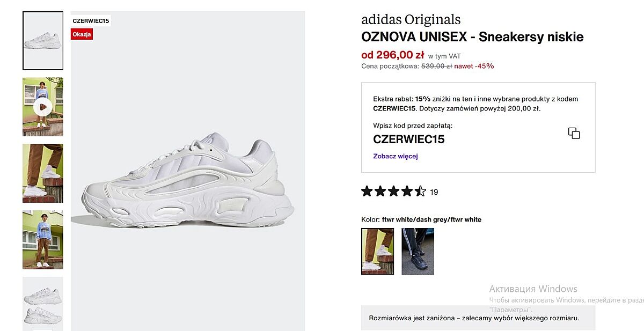644x331 pixels.
Task: Open the sneaker pair thumbnail
Action: coord(43,304)
